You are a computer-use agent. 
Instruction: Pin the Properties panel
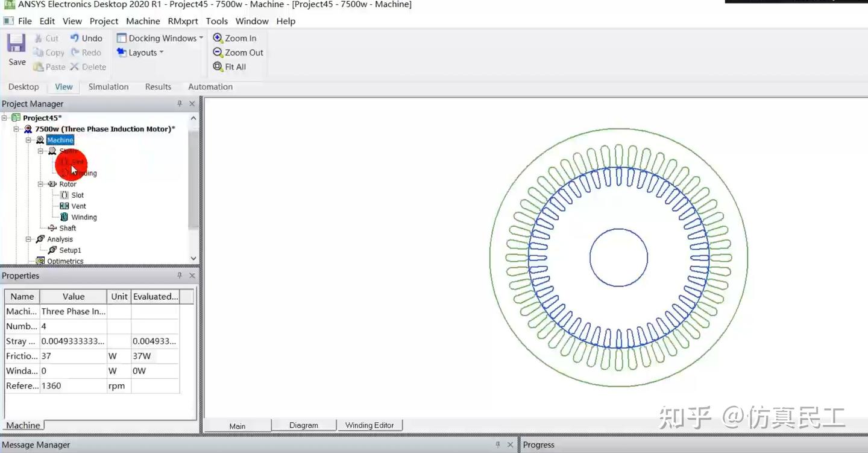(x=179, y=275)
